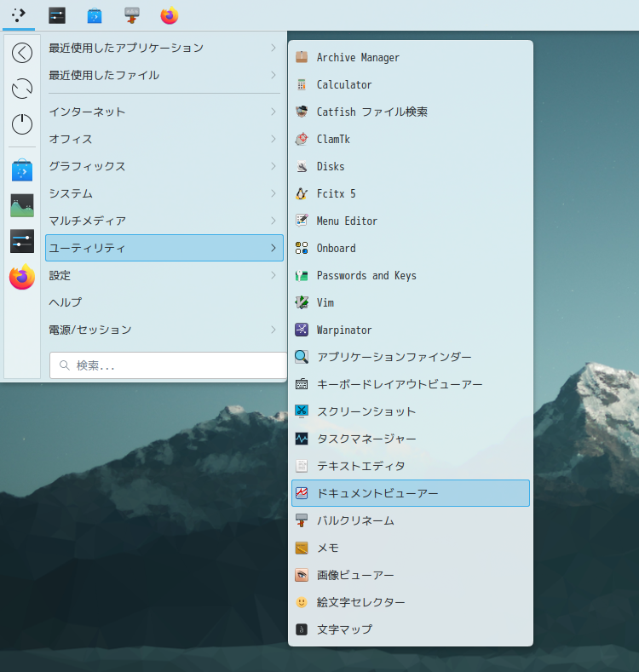Click the settings sliders icon in the top panel
This screenshot has width=639, height=672.
click(x=57, y=15)
